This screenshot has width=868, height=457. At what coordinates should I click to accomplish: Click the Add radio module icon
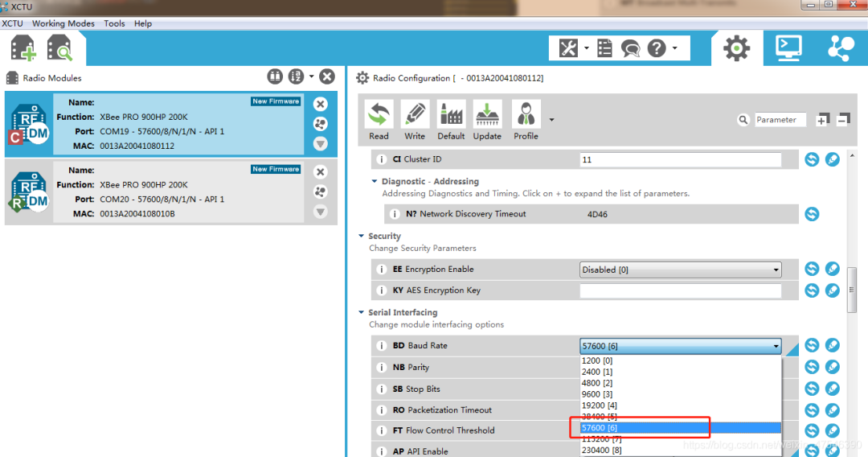(x=23, y=48)
